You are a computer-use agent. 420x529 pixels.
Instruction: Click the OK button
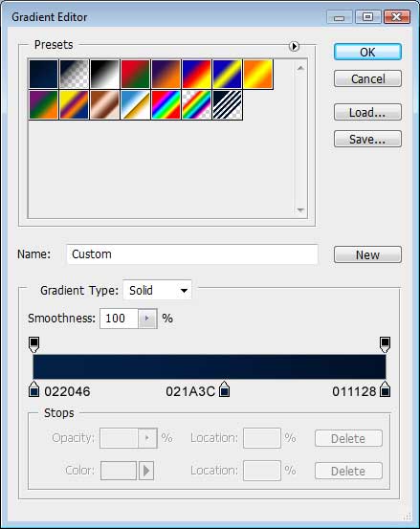(367, 52)
